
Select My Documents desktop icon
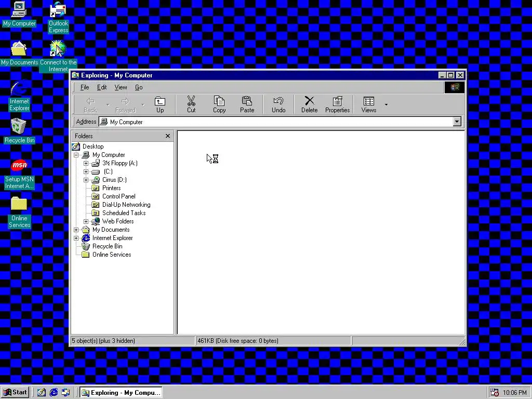(19, 54)
